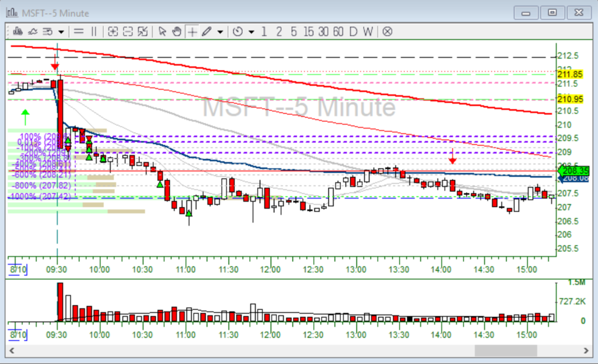
Task: Click the zoom in toolbar icon
Action: 113,32
